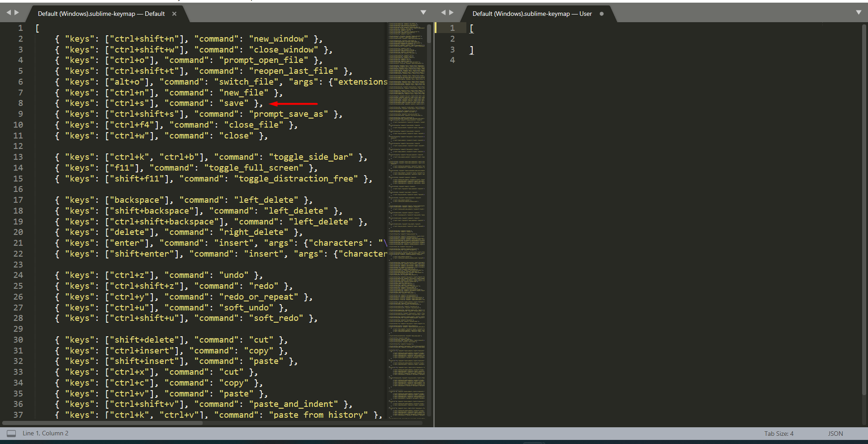Click the closing bracket in User keymap

click(x=472, y=50)
